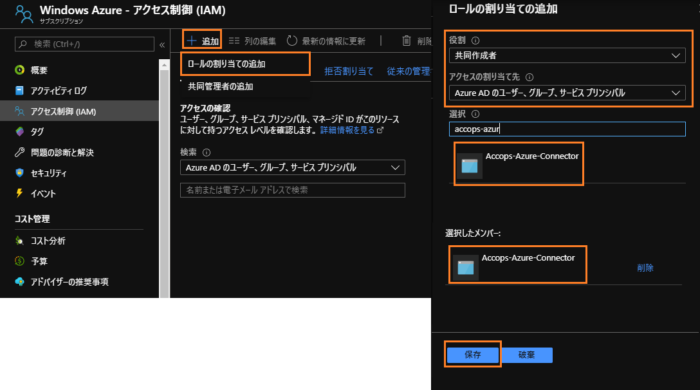This screenshot has width=700, height=390.
Task: Expand the 検索 type dropdown in center
Action: (x=292, y=168)
